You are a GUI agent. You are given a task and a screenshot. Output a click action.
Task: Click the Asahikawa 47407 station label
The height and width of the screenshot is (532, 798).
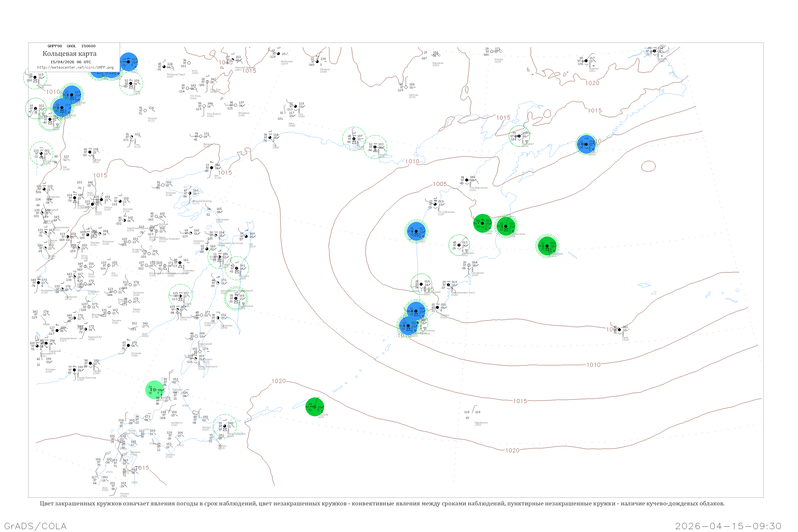176,424
